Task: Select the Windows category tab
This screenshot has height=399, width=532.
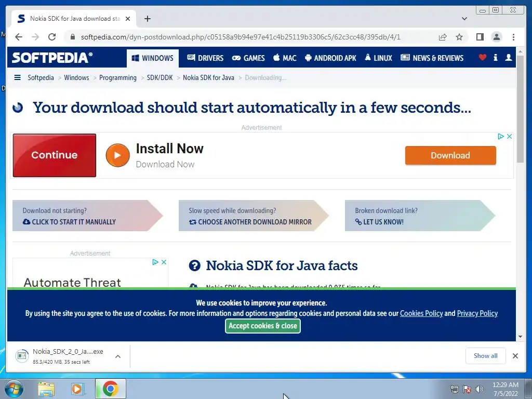Action: pyautogui.click(x=153, y=58)
